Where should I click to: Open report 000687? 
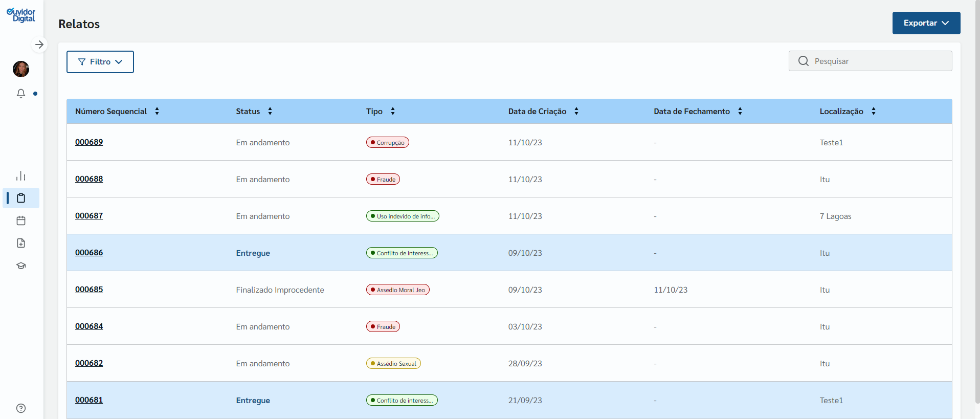click(89, 216)
